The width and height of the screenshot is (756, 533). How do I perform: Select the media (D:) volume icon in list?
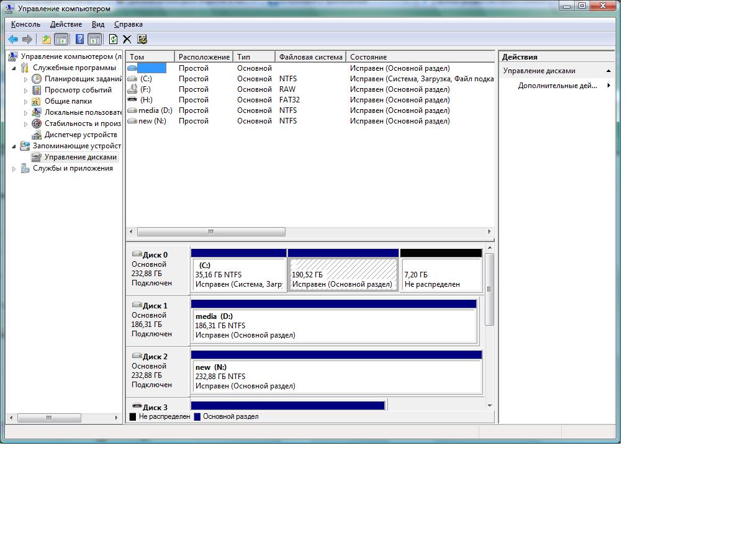tap(132, 110)
